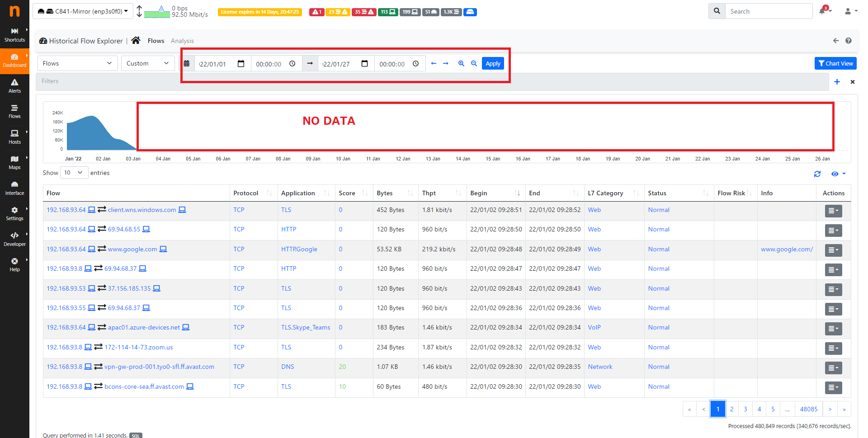This screenshot has width=868, height=438.
Task: Click the Apply button
Action: tap(493, 63)
